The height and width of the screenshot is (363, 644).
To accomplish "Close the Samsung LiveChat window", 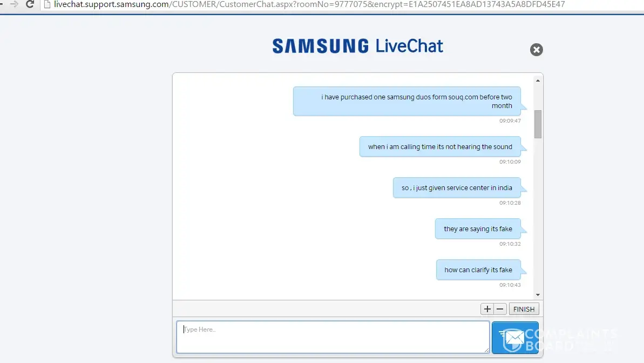I will pos(536,50).
